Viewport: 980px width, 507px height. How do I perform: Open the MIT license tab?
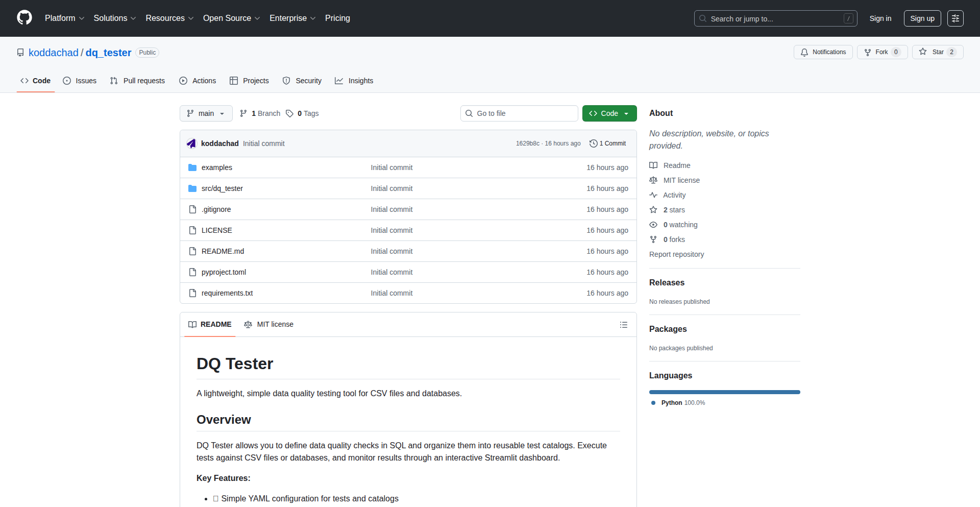pos(269,325)
